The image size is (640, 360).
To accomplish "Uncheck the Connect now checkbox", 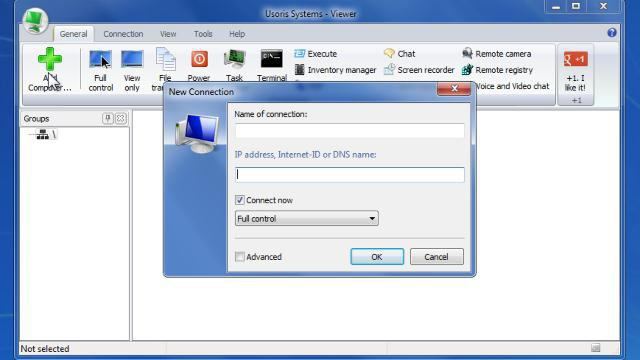I will click(x=240, y=200).
